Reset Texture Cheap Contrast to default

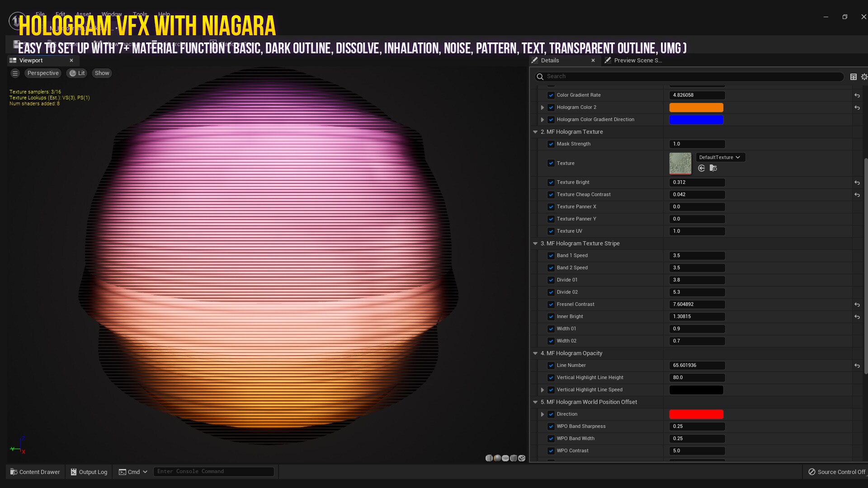click(857, 195)
